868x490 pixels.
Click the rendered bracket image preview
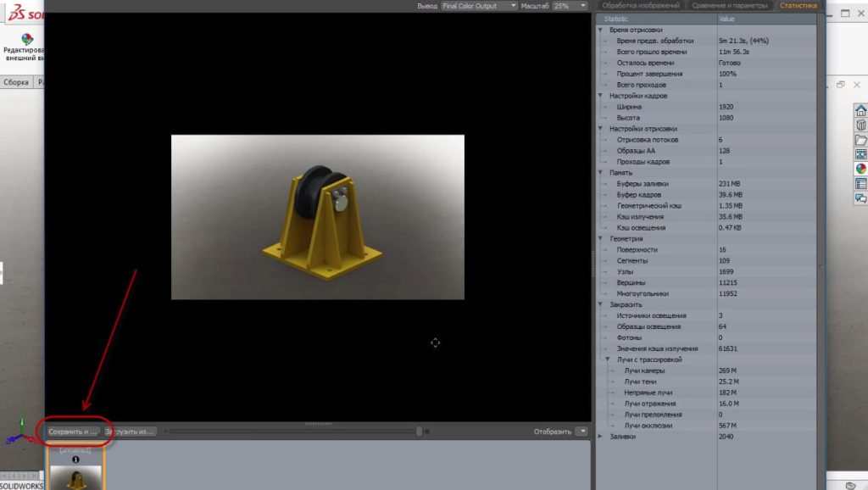pyautogui.click(x=318, y=217)
